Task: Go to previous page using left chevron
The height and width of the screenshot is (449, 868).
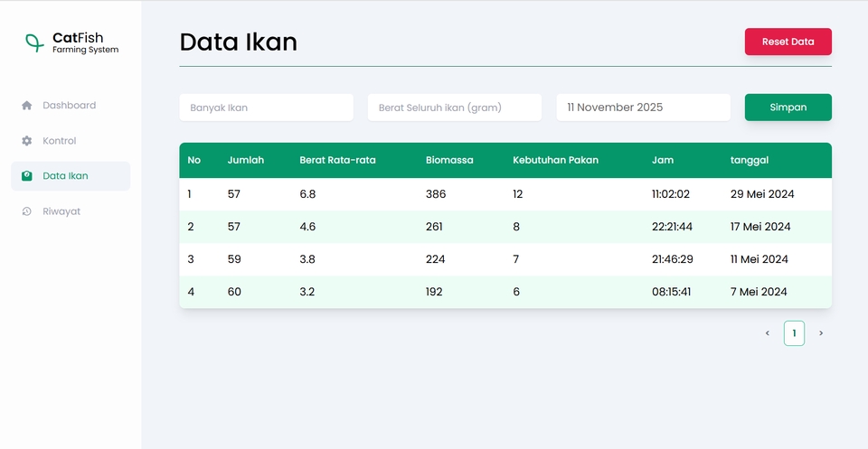Action: point(768,333)
